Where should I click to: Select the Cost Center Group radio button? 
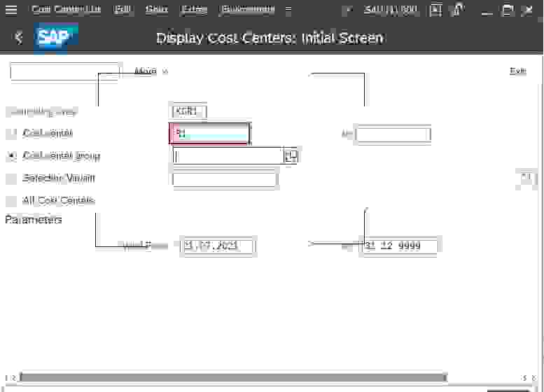(11, 156)
